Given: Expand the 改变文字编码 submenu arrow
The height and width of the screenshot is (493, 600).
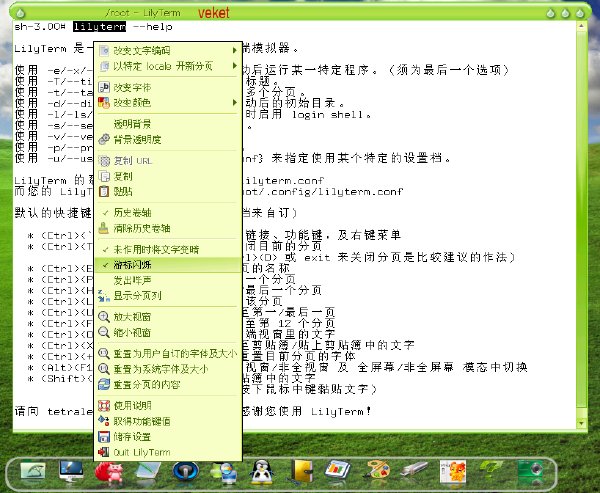Looking at the screenshot, I should point(235,50).
